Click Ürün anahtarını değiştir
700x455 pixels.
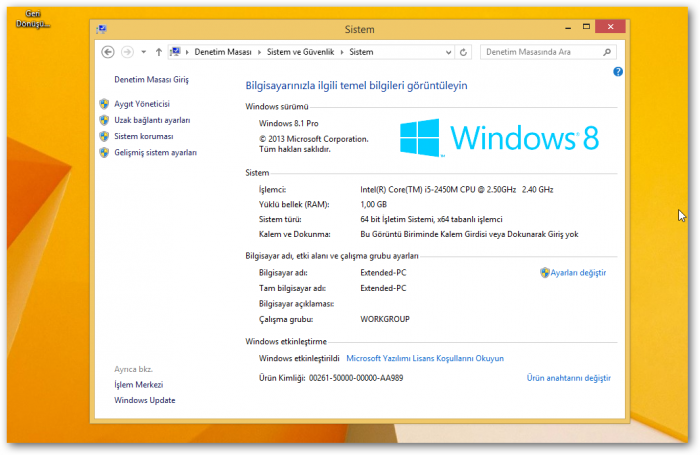tap(569, 378)
